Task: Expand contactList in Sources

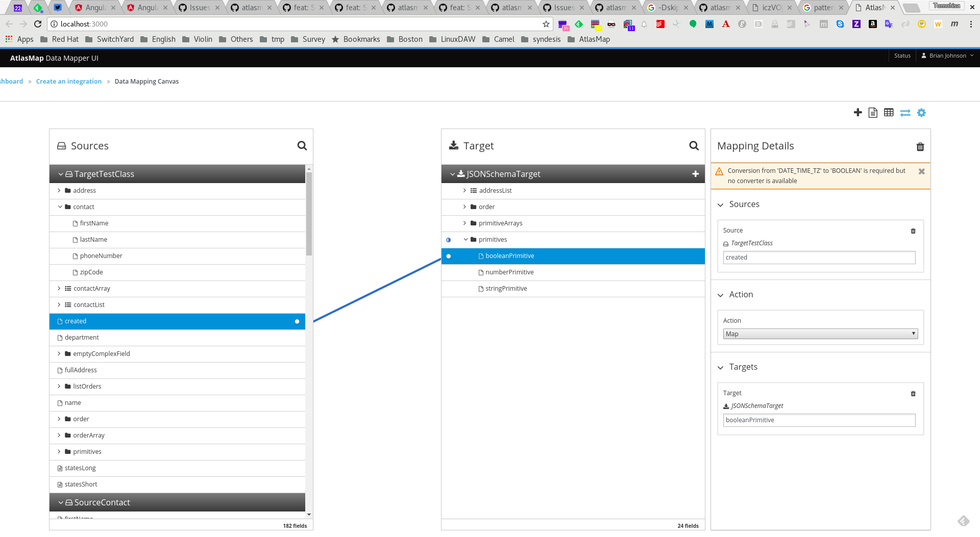Action: (x=59, y=305)
